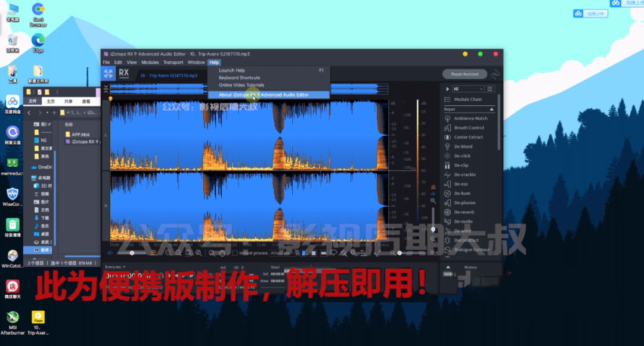Click horizontal zoom-in magnifier at bottom right
Screen dimensions: 644x346
point(434,253)
